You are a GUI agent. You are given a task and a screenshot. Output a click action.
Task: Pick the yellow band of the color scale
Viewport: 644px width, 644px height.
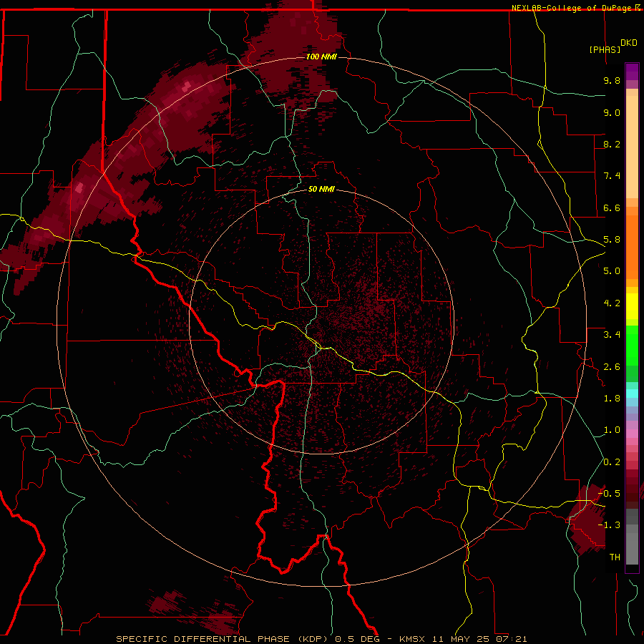pos(632,306)
